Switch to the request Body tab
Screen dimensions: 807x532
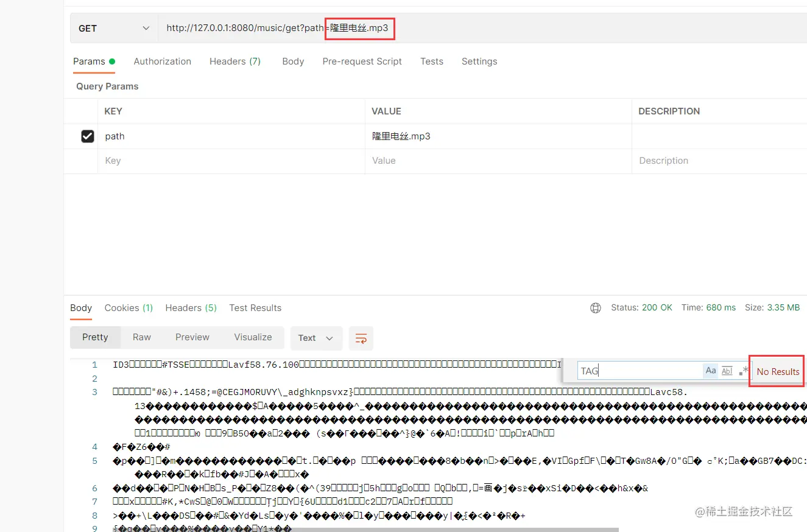click(x=293, y=61)
